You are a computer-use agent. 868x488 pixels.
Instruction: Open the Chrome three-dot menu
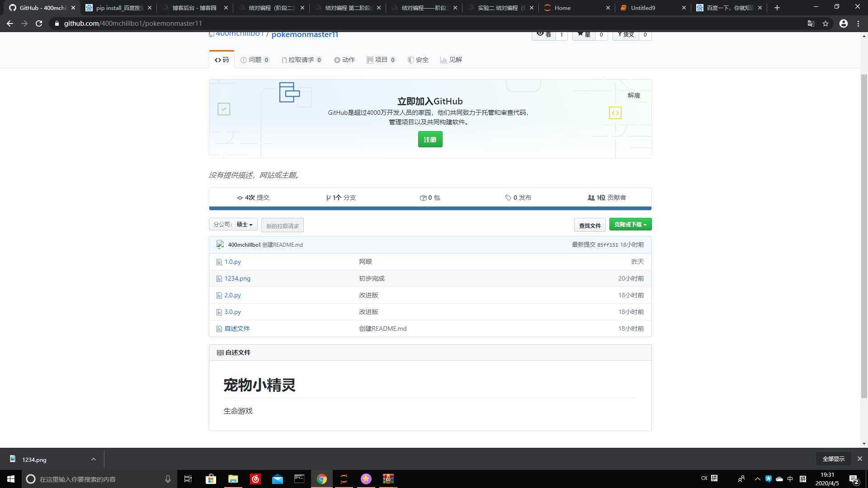point(858,23)
